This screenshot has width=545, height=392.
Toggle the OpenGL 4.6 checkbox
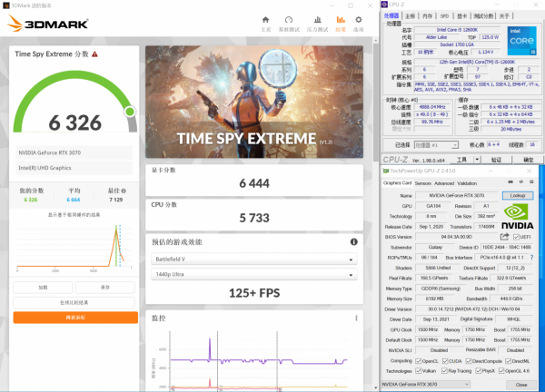(x=501, y=371)
